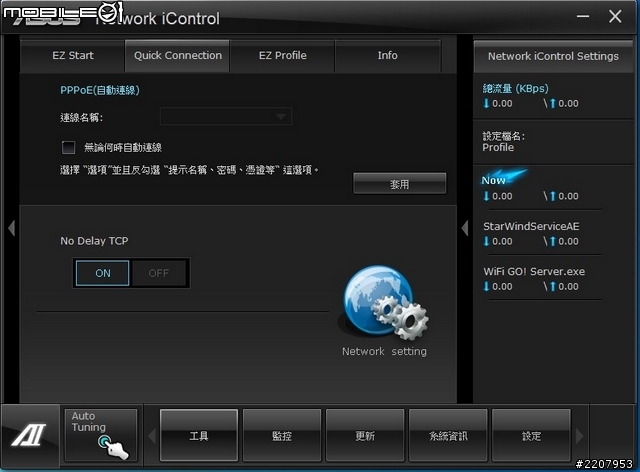Click the PPPoE(自動連線) heading
Screen dimensions: 640x472
pyautogui.click(x=100, y=90)
